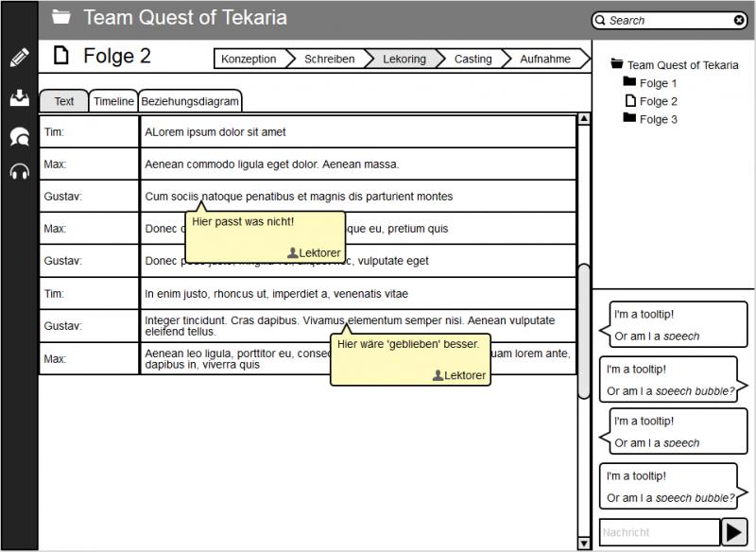This screenshot has width=756, height=552.
Task: Click the document icon beside Folge 2
Action: pos(61,56)
